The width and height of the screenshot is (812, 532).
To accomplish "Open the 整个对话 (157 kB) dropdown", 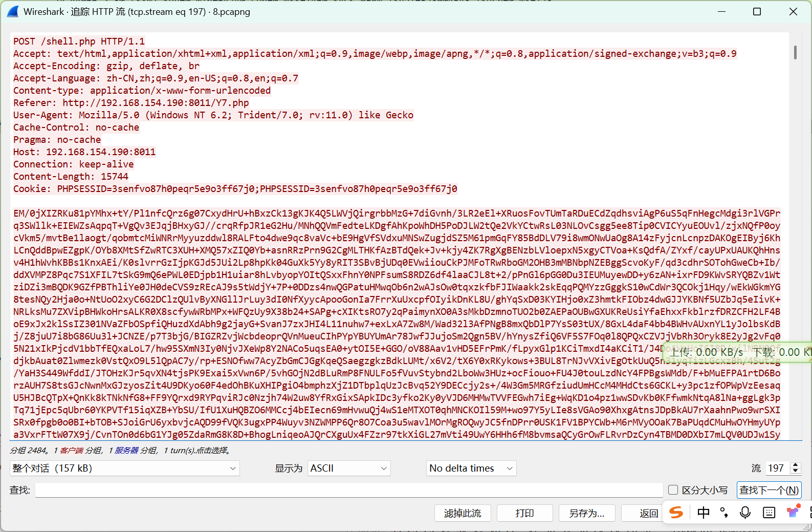I will click(124, 468).
